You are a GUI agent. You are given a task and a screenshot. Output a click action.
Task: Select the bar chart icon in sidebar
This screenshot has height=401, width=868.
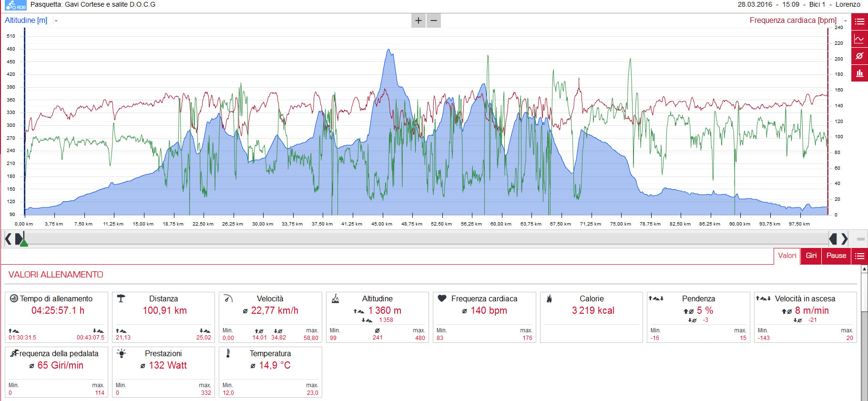[860, 73]
